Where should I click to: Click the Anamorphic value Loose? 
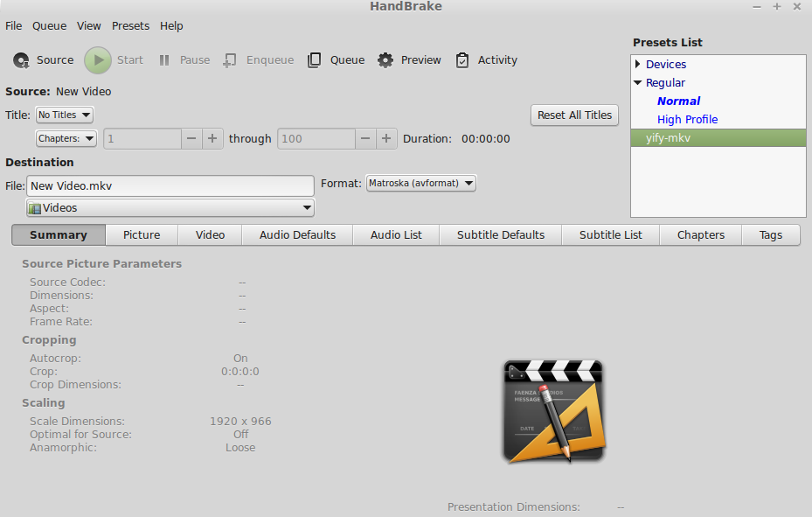click(240, 448)
